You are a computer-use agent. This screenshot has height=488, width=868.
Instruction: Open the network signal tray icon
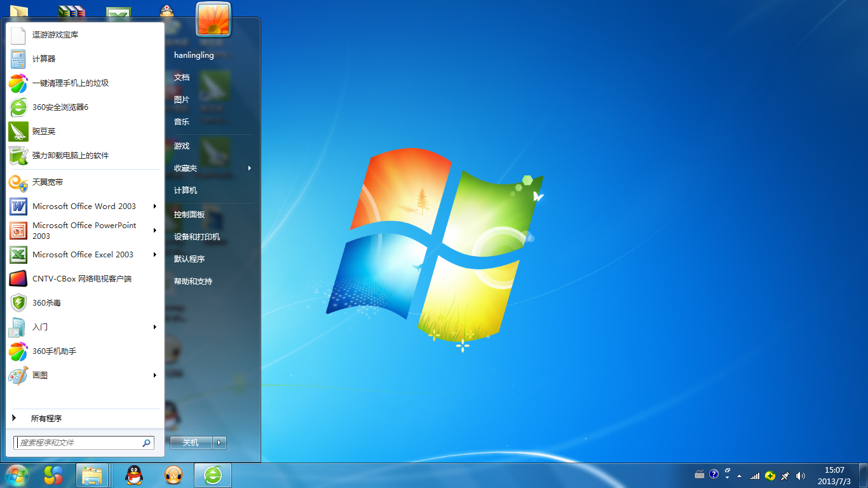pyautogui.click(x=755, y=476)
